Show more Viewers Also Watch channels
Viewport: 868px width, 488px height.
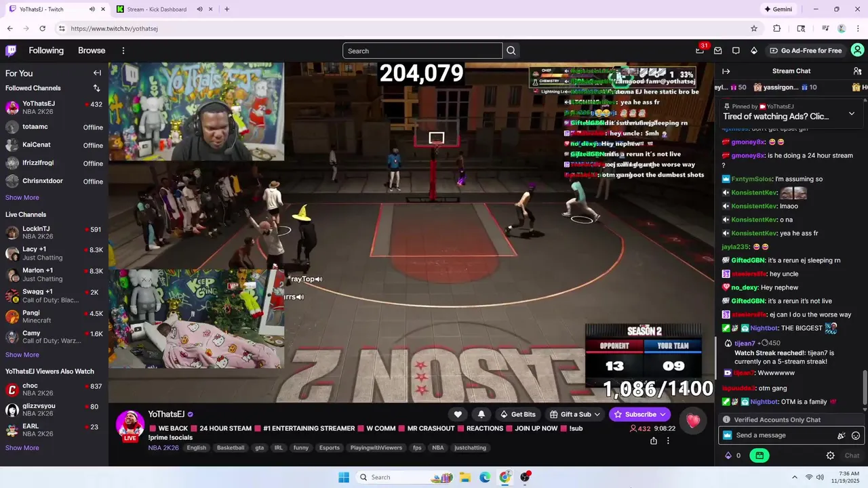pos(22,448)
